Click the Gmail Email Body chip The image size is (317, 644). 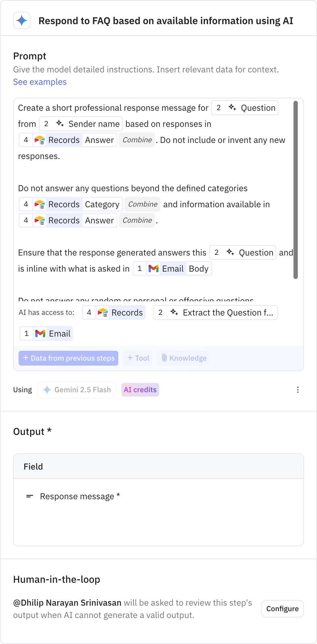click(x=172, y=269)
